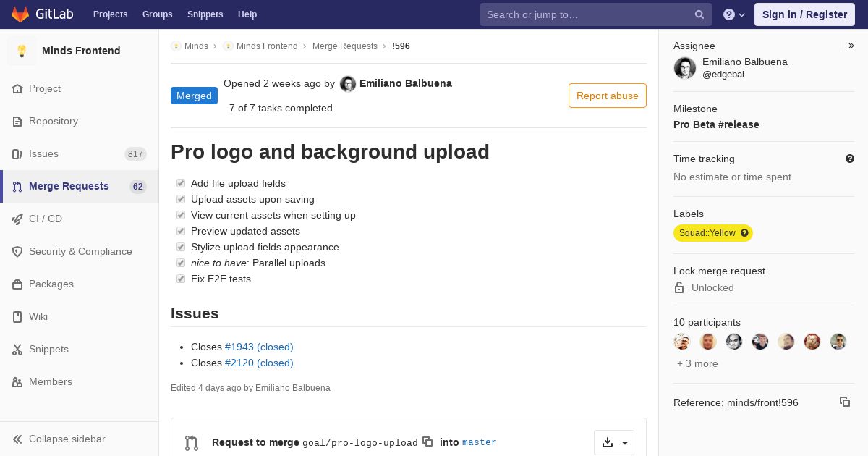This screenshot has width=868, height=456.
Task: Toggle 'Stylize upload fields appearance' checkbox
Action: [181, 247]
